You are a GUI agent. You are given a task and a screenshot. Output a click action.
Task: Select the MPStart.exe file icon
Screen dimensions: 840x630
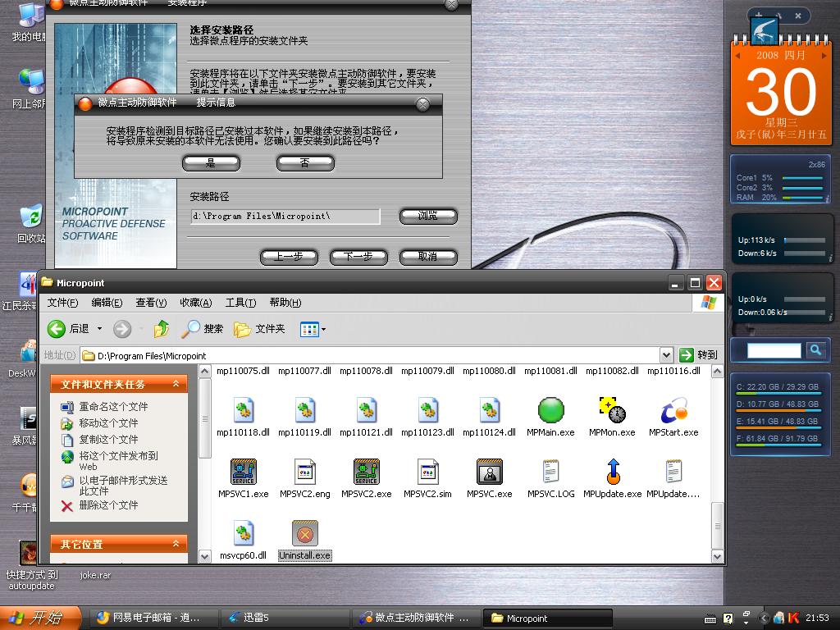673,410
